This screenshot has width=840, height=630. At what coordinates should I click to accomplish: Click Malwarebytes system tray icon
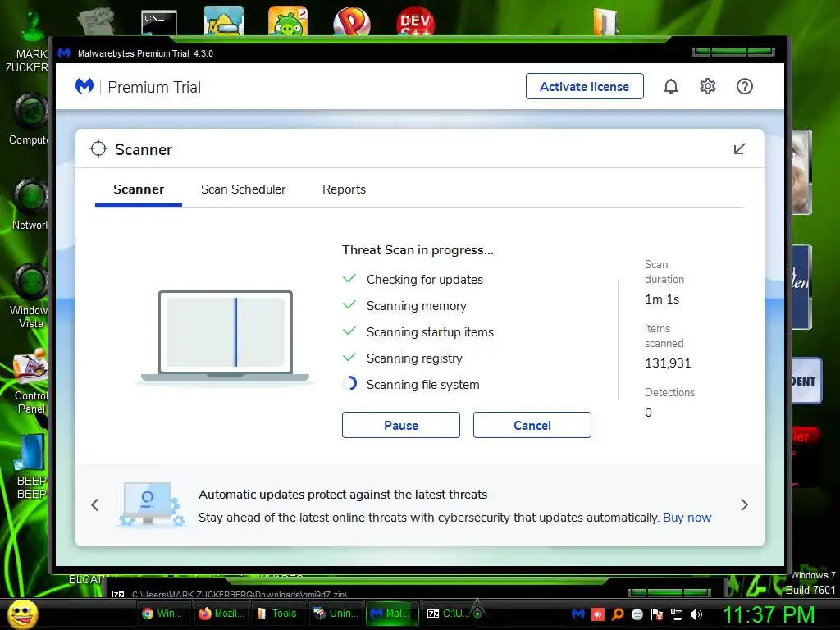click(577, 614)
